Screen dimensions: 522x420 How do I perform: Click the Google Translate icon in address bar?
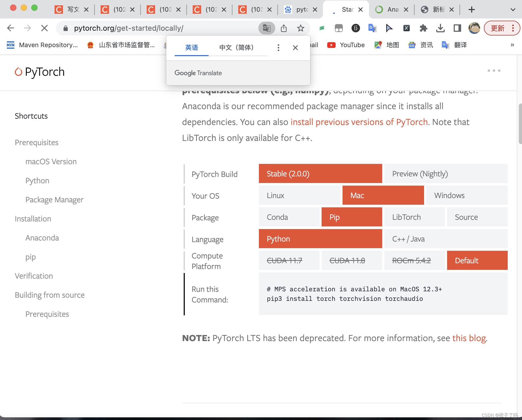click(x=267, y=28)
